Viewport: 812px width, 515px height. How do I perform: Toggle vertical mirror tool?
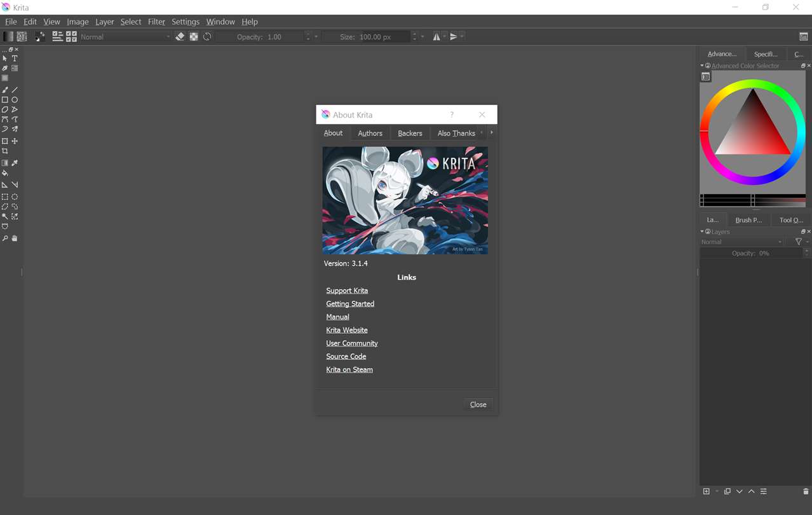(454, 37)
